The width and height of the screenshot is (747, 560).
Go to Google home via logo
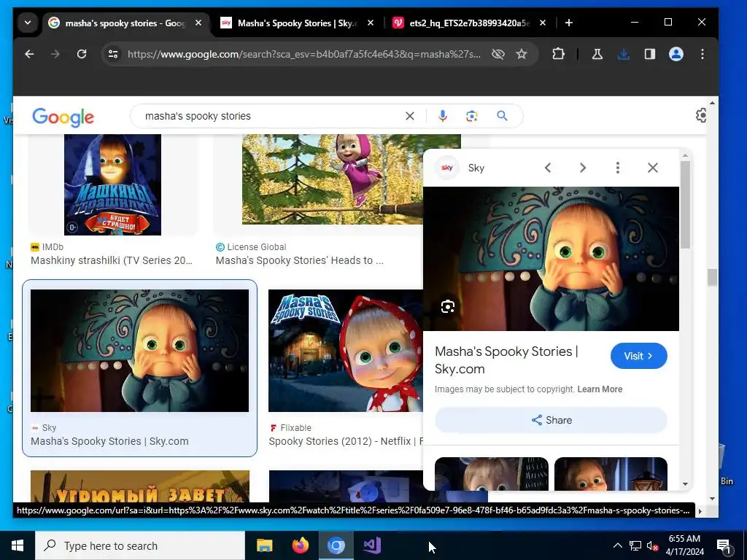pos(63,117)
